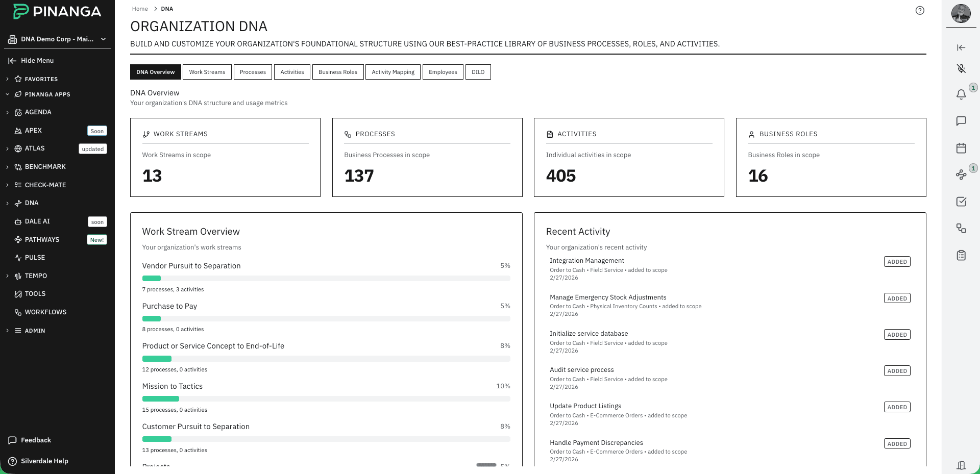Click the user avatar at top right

point(961,14)
